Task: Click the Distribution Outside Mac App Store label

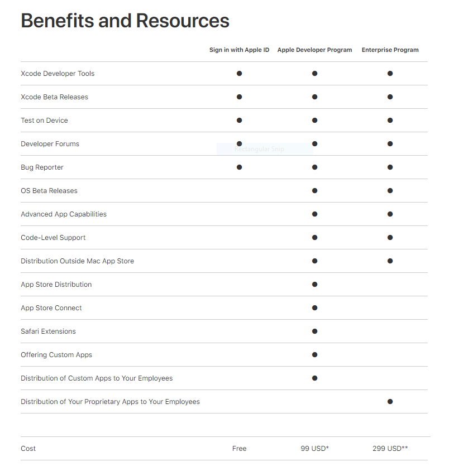Action: tap(77, 261)
